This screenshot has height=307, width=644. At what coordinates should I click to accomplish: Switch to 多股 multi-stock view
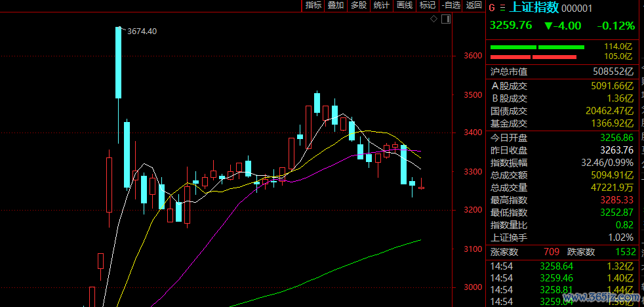(359, 5)
